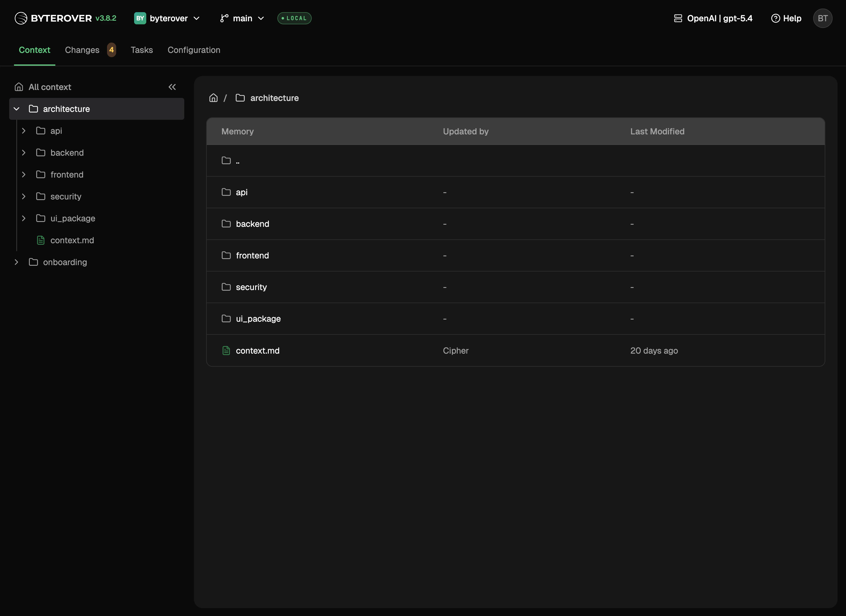The height and width of the screenshot is (616, 846).
Task: Click the All context home icon
Action: click(19, 87)
